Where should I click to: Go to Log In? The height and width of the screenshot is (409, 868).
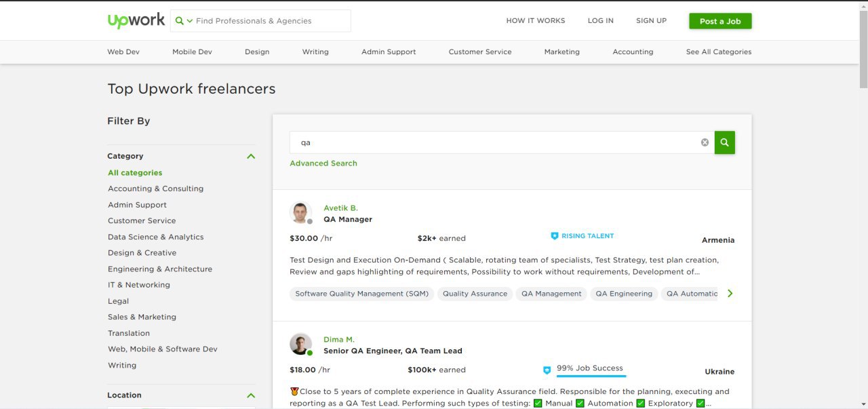(600, 21)
